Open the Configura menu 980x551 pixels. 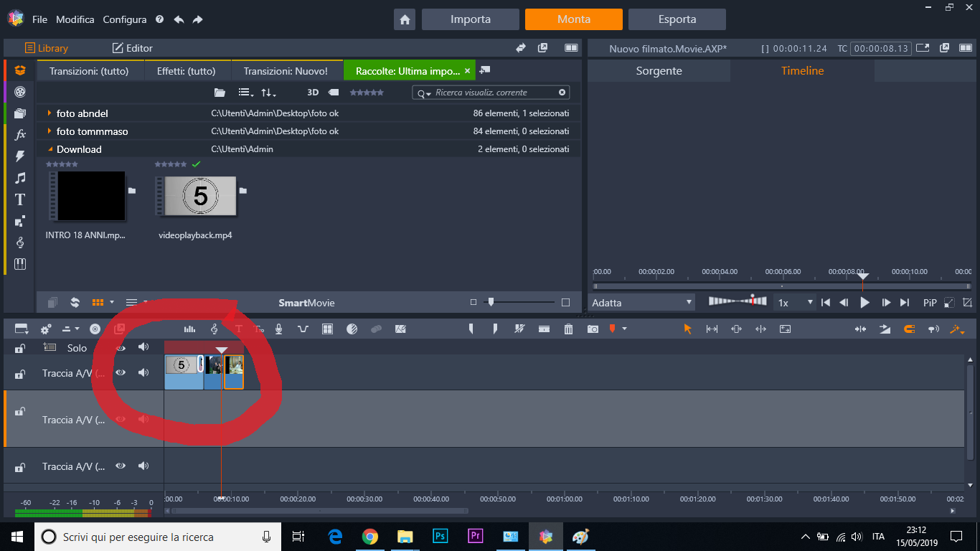coord(125,19)
